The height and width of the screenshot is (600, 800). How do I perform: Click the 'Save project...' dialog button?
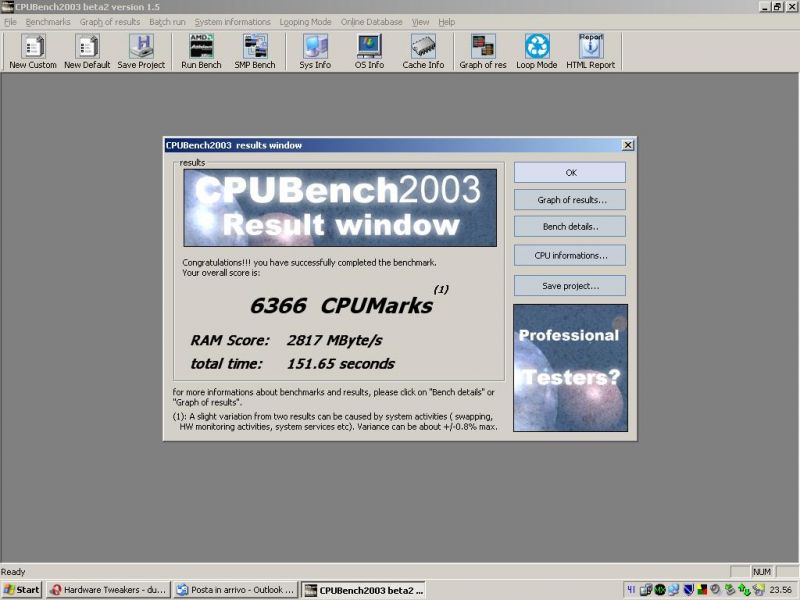[x=570, y=286]
